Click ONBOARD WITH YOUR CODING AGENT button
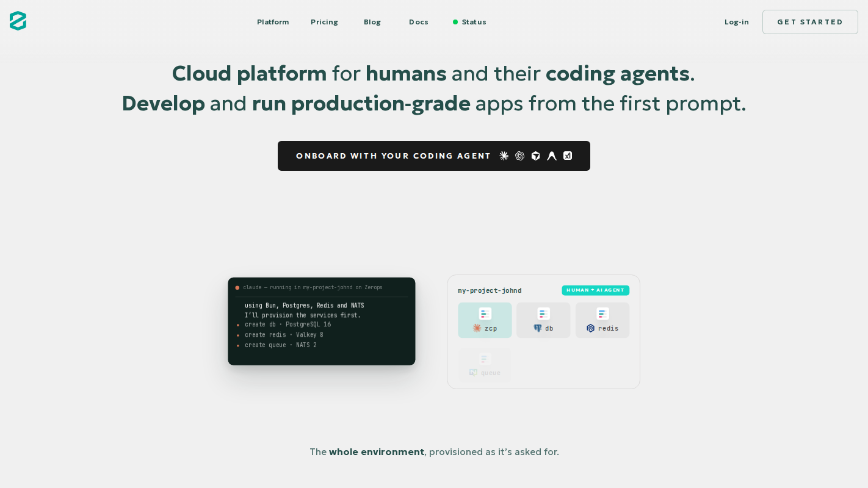 click(x=434, y=156)
